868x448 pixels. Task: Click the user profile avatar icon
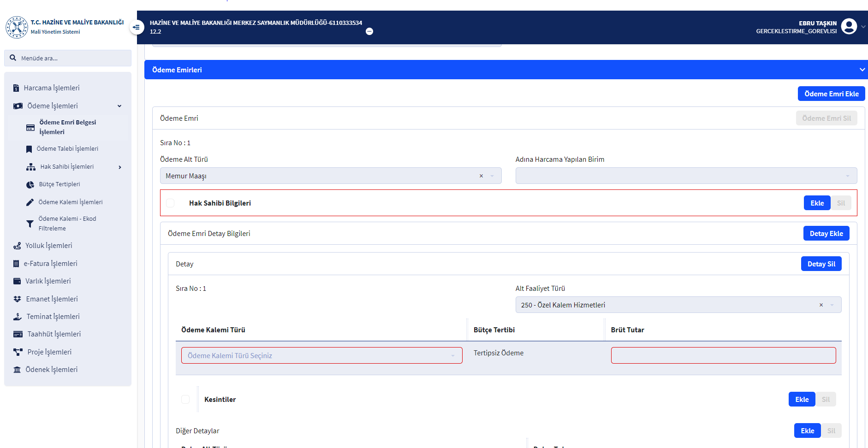pyautogui.click(x=849, y=27)
